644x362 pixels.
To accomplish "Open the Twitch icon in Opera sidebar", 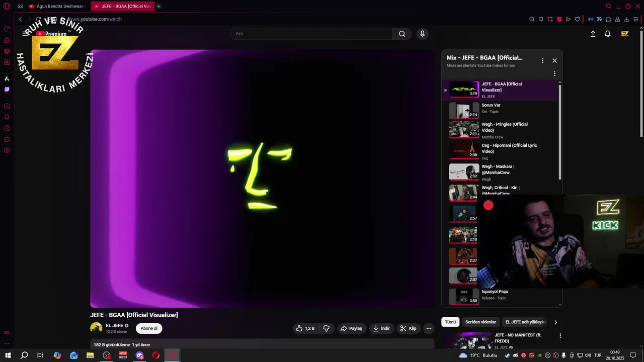I will 7,89.
